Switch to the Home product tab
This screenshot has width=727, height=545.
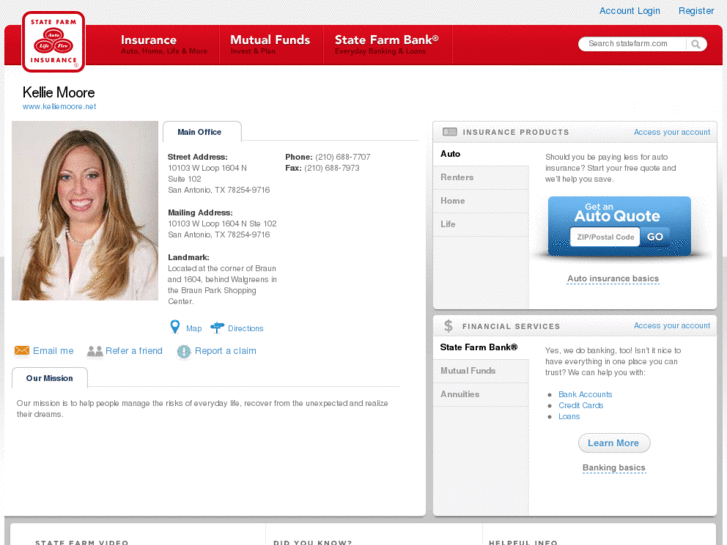tap(481, 201)
